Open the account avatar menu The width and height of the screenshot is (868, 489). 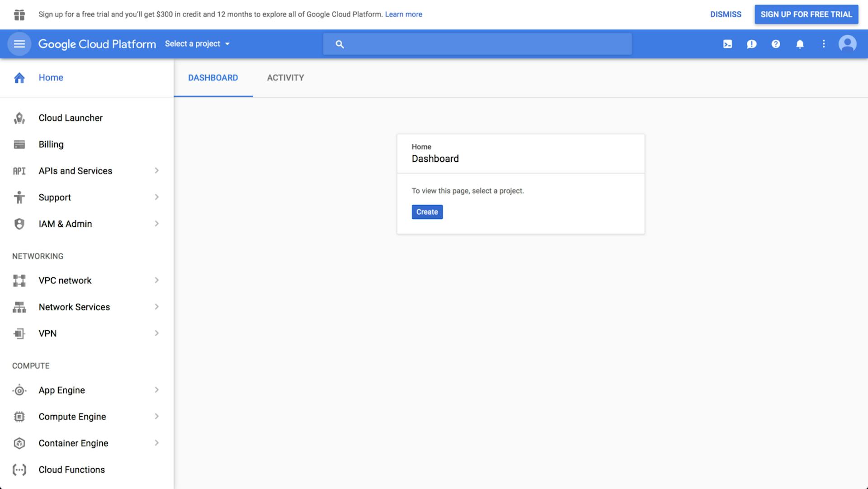coord(848,44)
